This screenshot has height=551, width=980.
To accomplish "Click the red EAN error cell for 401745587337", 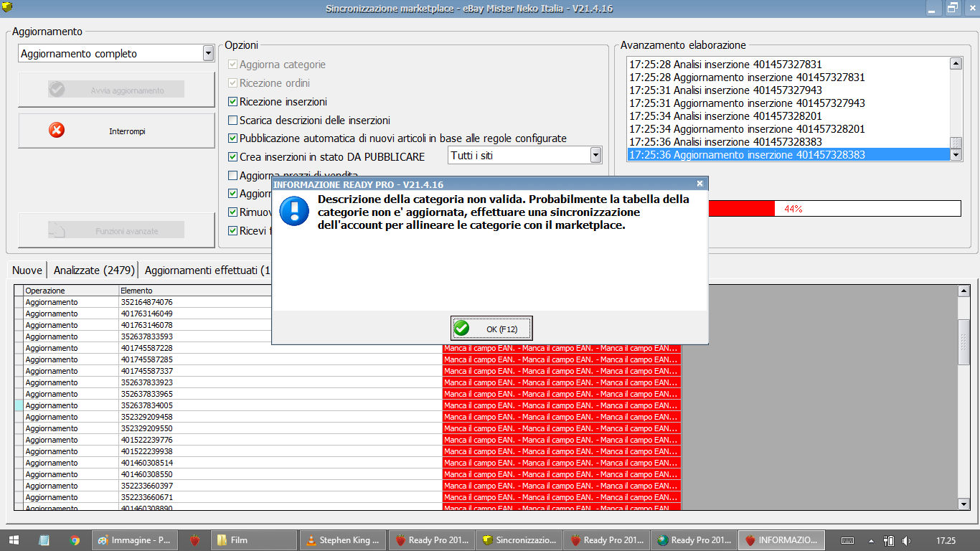I will (x=562, y=371).
